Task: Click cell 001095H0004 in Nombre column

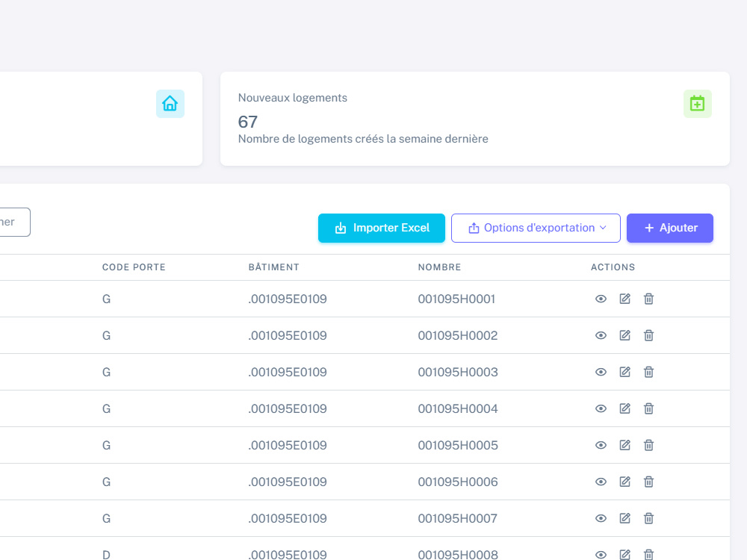Action: coord(458,408)
